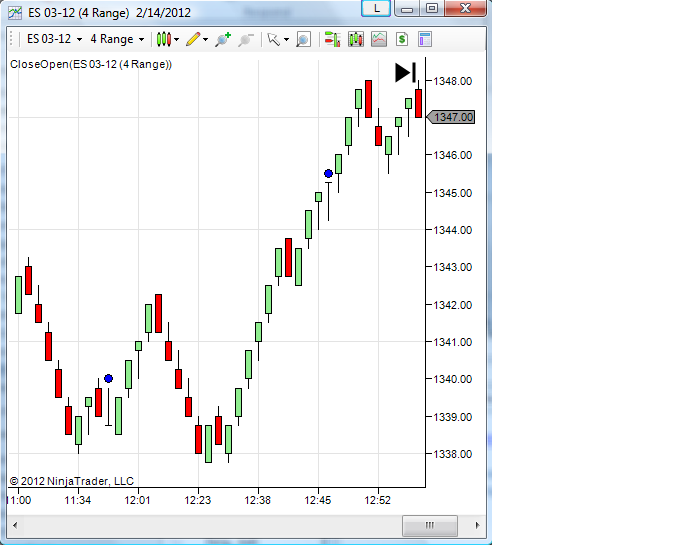Viewport: 700px width, 545px height.
Task: Click the zoom out magnifier icon
Action: click(x=246, y=39)
